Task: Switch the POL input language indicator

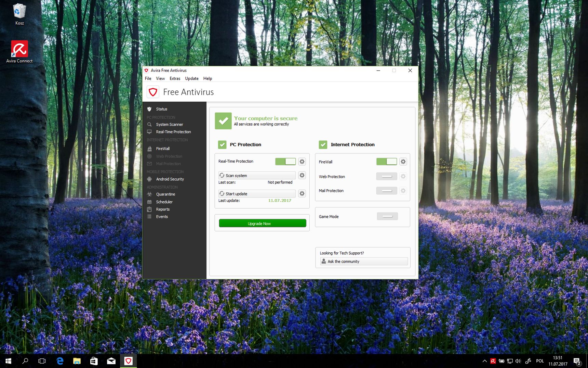Action: tap(540, 361)
